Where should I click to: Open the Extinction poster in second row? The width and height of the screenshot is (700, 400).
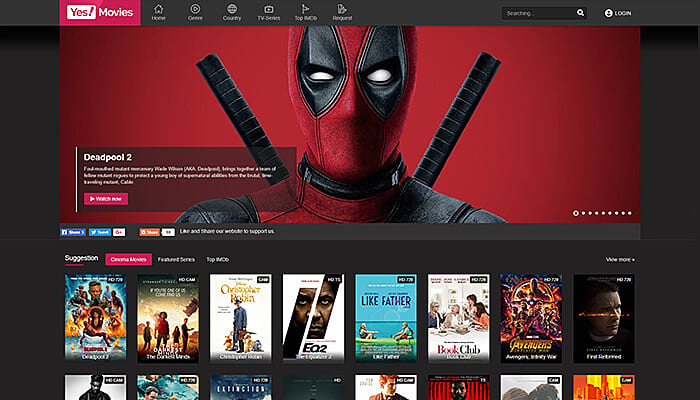(241, 388)
